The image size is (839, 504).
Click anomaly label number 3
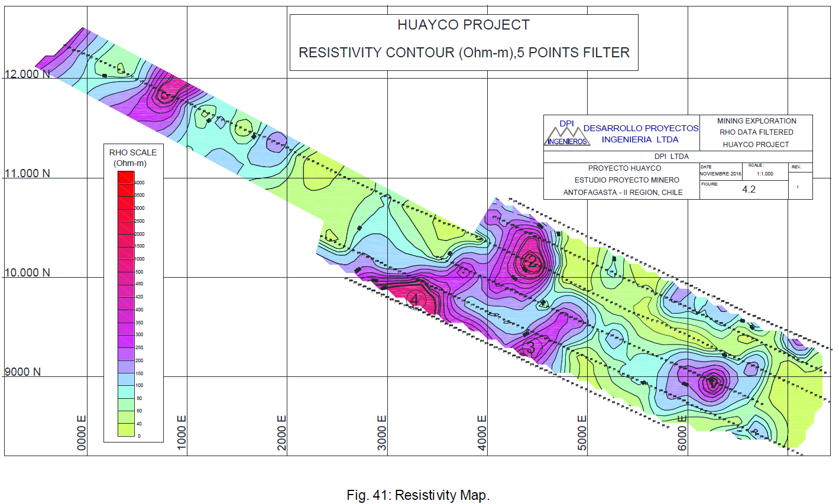(x=531, y=347)
